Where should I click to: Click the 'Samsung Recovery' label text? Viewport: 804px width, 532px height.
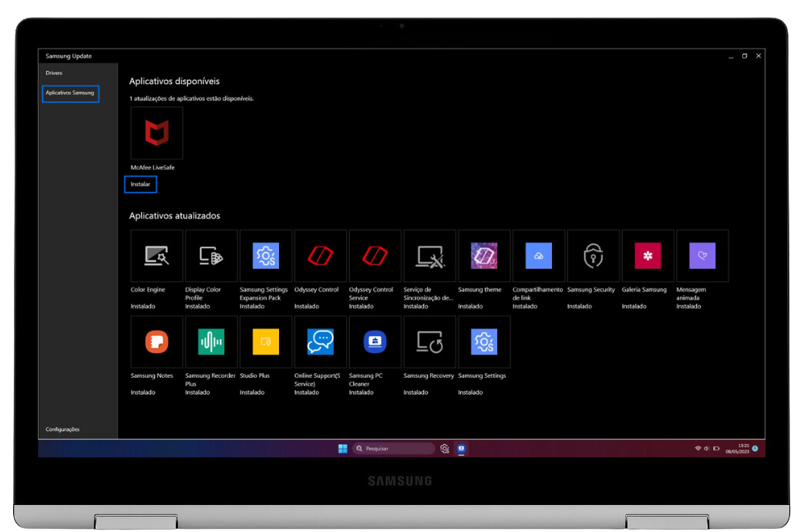(x=429, y=376)
